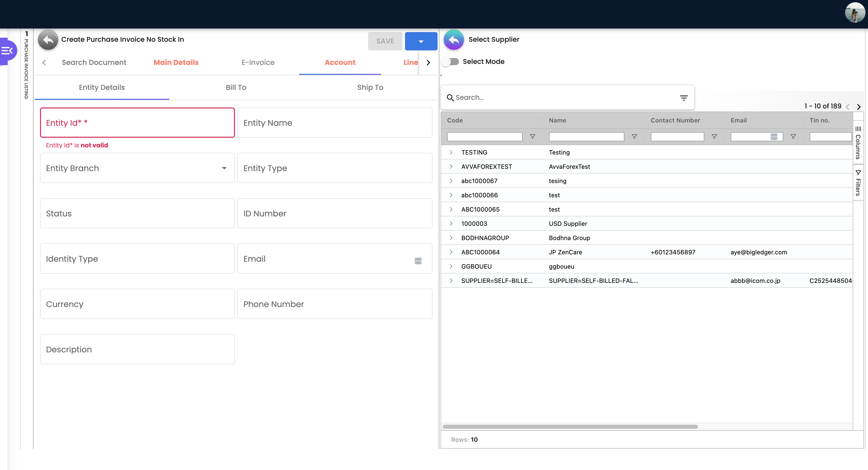This screenshot has height=470, width=868.
Task: Focus the Name column filter input
Action: point(586,136)
